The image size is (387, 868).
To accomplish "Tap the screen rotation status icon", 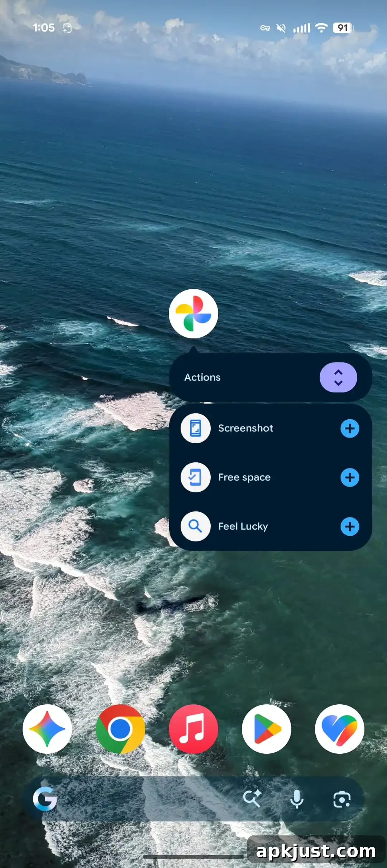I will pyautogui.click(x=67, y=28).
